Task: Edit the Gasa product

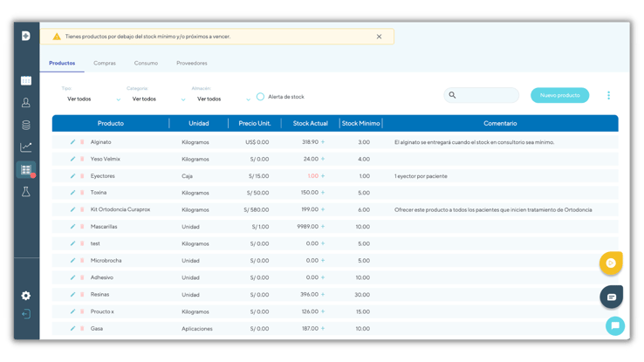Action: (72, 328)
